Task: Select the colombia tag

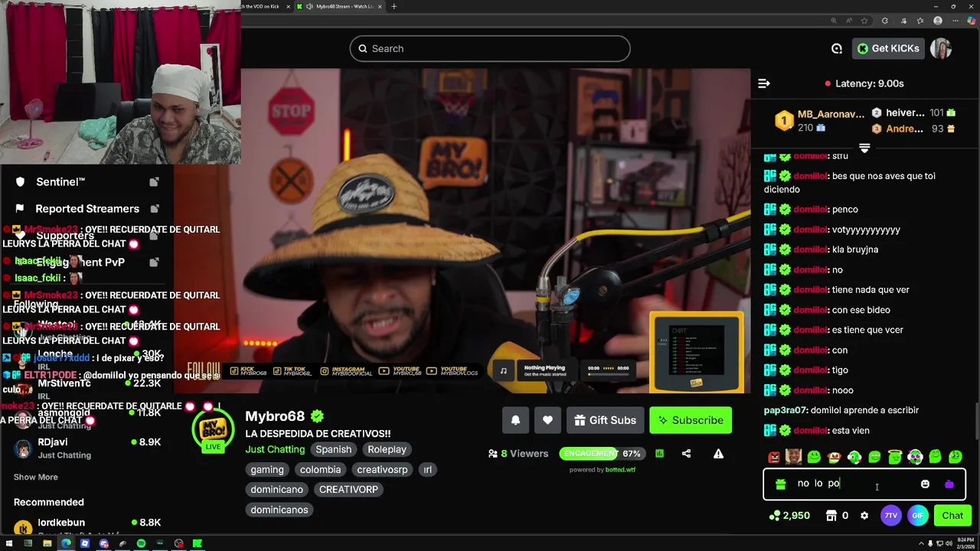Action: [x=320, y=469]
